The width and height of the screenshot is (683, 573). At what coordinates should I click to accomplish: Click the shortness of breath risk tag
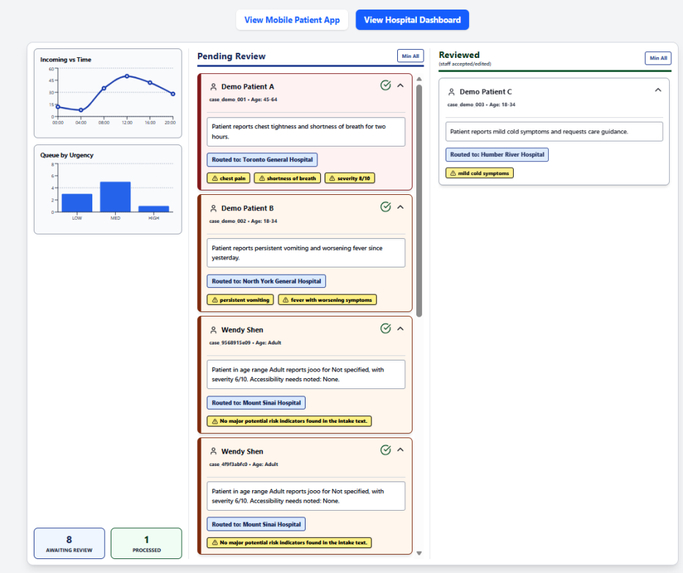pyautogui.click(x=287, y=178)
